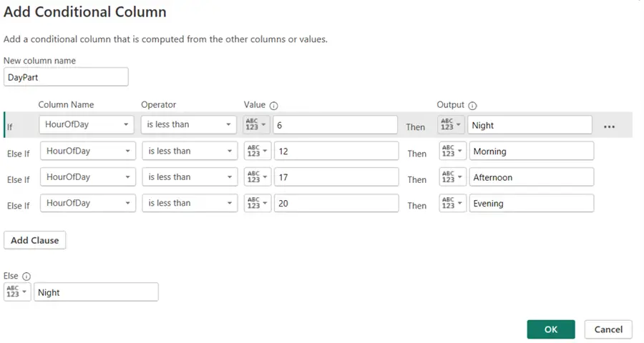Expand the operator dropdown in the If row
This screenshot has width=644, height=343.
[188, 124]
